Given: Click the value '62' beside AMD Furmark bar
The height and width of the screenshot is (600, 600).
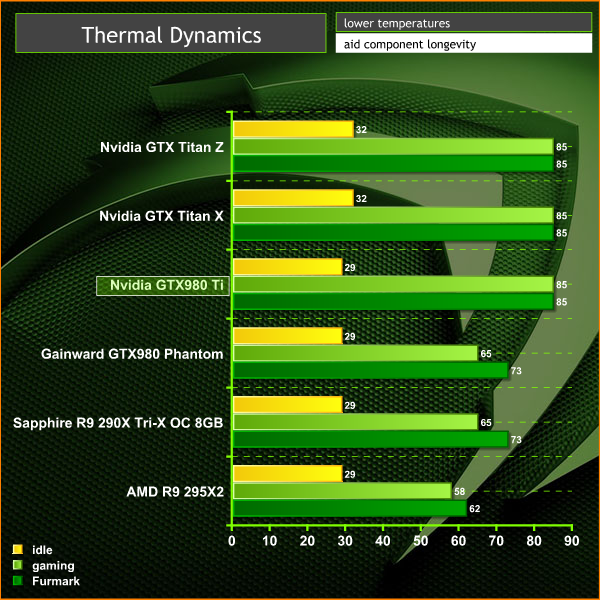Looking at the screenshot, I should point(474,509).
